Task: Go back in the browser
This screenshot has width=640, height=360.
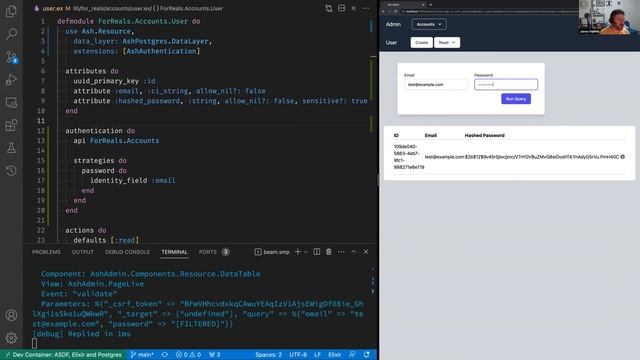Action: click(x=383, y=11)
